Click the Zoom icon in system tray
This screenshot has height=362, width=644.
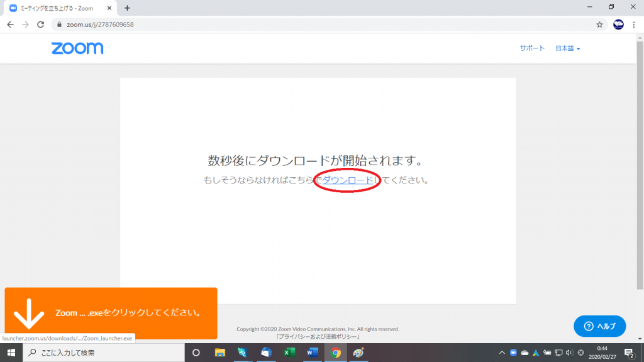click(513, 353)
